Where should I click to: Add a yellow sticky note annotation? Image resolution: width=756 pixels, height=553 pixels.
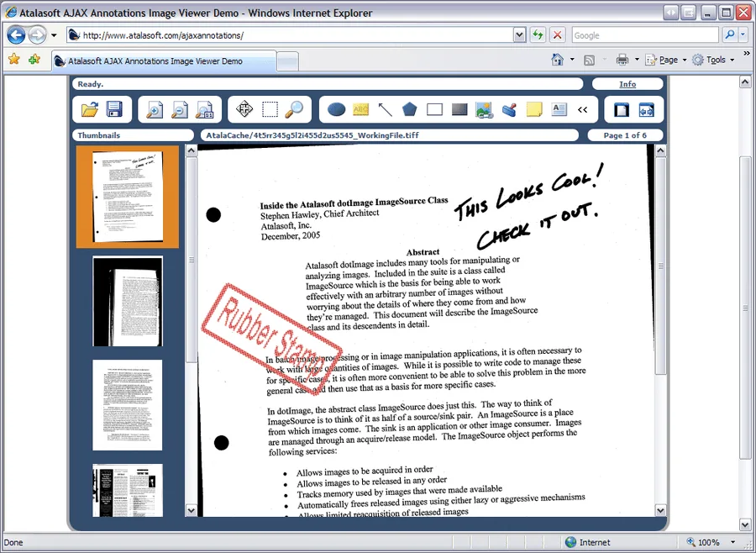pyautogui.click(x=534, y=109)
